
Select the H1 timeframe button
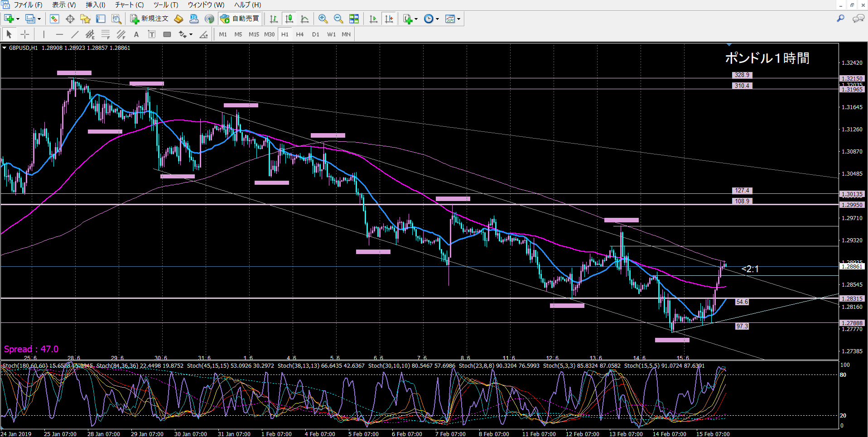coord(285,34)
